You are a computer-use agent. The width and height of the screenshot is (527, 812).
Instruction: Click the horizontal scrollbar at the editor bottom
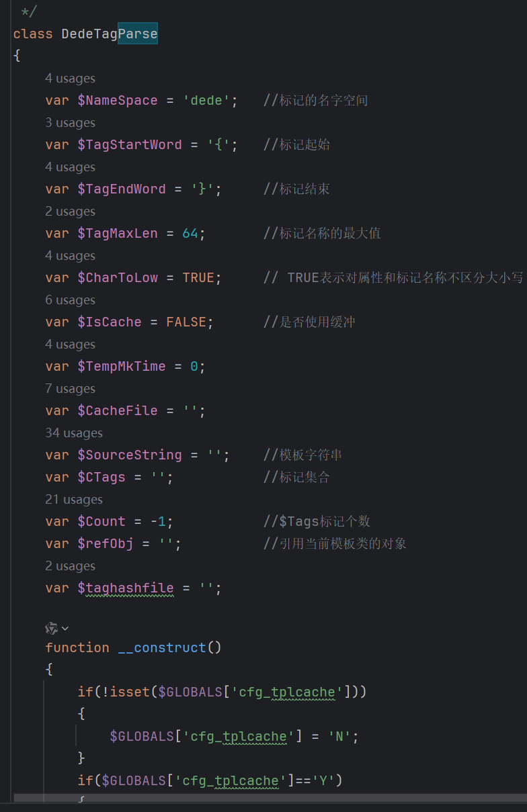[x=270, y=798]
